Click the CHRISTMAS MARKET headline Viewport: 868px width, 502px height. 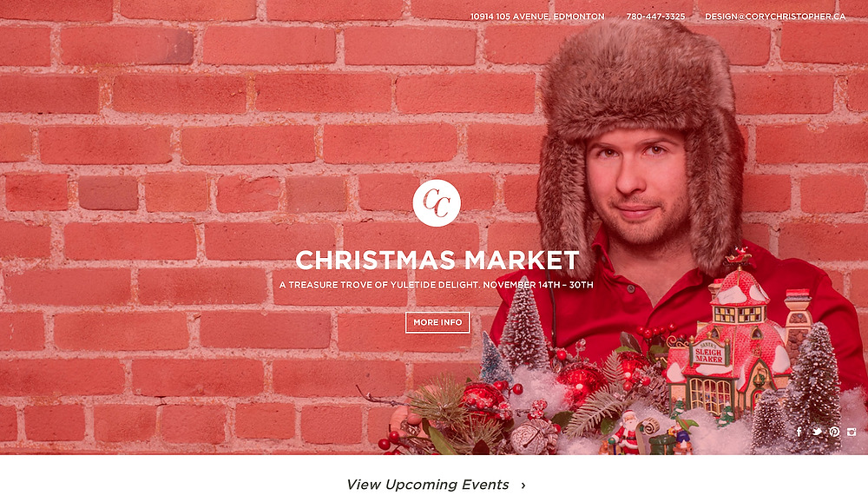pos(437,260)
